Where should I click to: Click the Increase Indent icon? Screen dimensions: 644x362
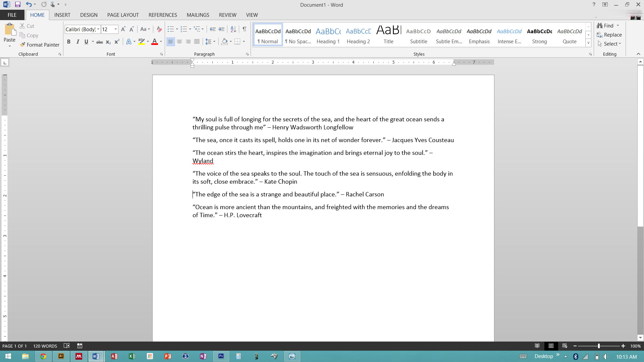point(221,29)
